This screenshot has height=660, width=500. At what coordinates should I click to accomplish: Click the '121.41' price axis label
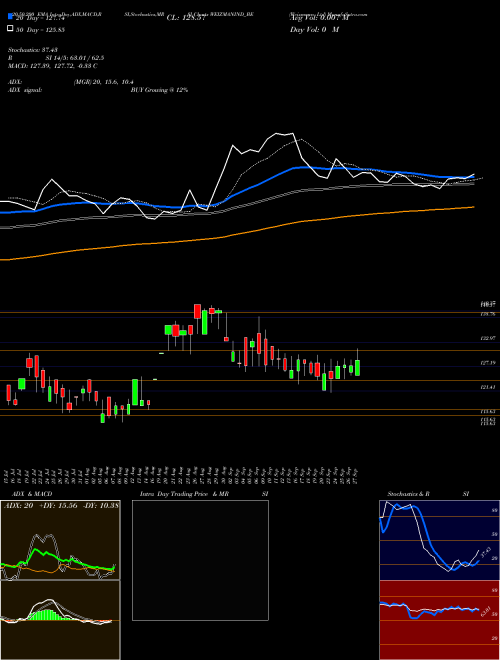(x=488, y=386)
